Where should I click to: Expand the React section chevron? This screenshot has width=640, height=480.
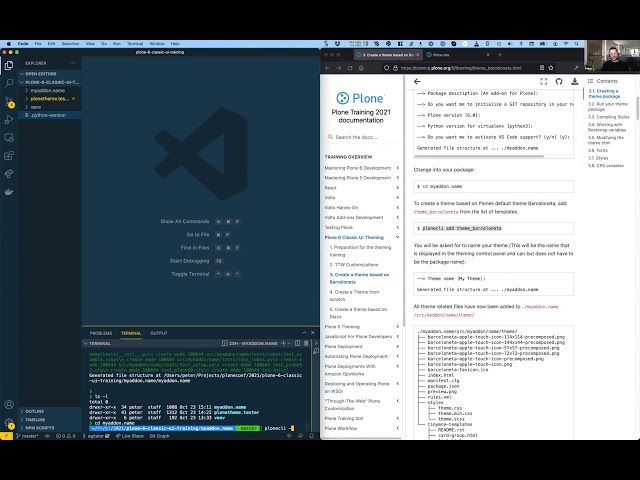coord(398,188)
